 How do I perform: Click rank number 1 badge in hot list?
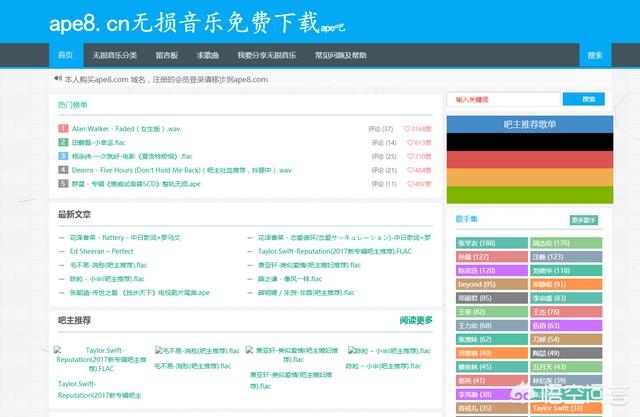63,129
